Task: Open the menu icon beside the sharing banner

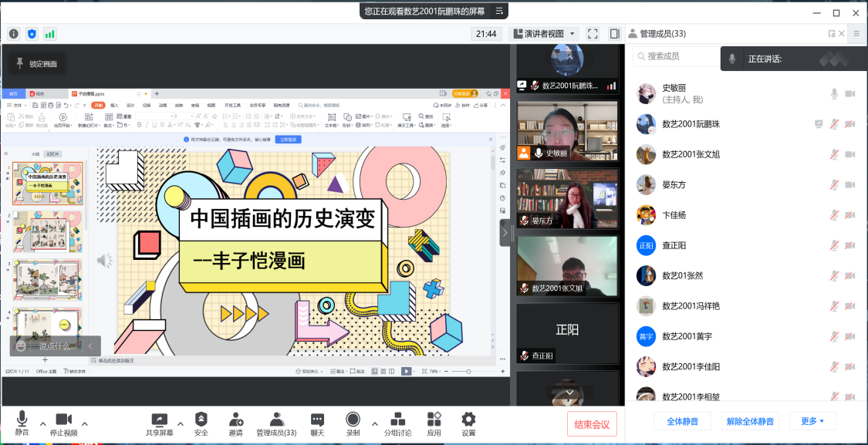Action: [x=499, y=11]
